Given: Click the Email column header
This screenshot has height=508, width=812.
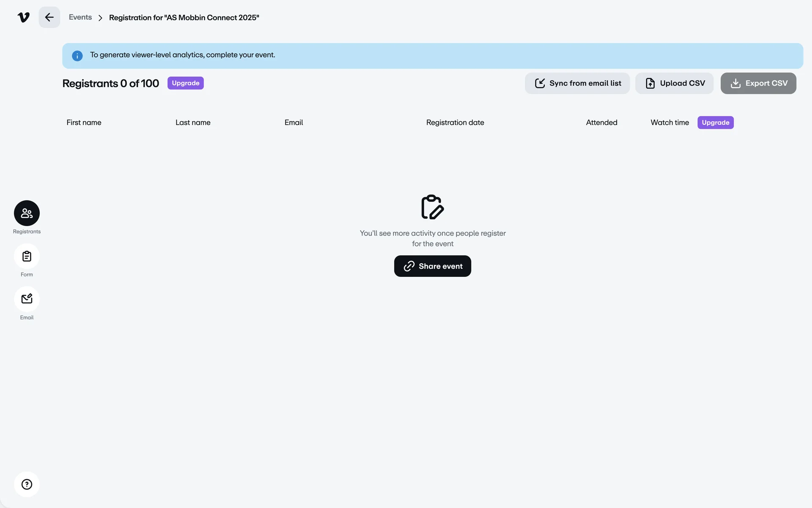Looking at the screenshot, I should [x=294, y=123].
